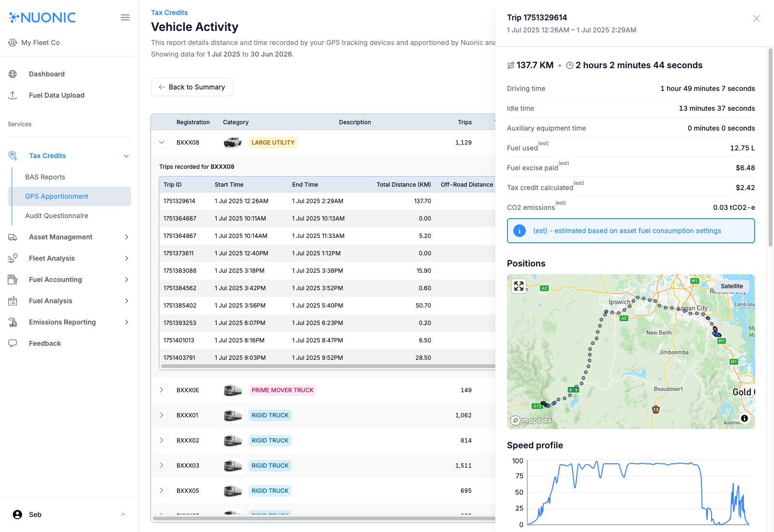
Task: Click the Emissions Reporting icon
Action: 13,322
